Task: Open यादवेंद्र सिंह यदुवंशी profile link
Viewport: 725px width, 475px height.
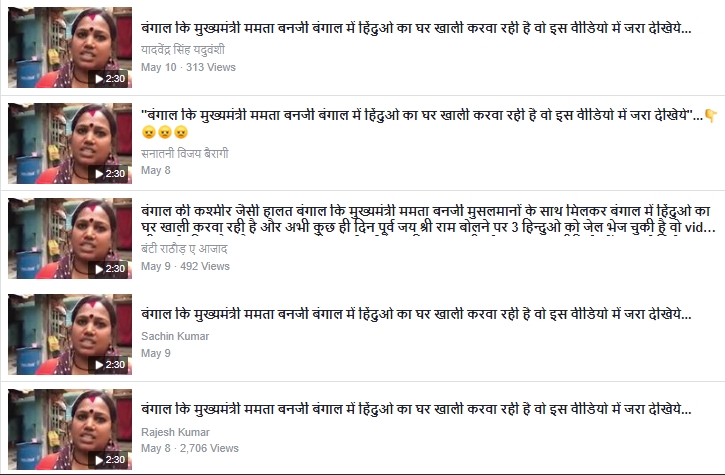Action: (x=183, y=49)
